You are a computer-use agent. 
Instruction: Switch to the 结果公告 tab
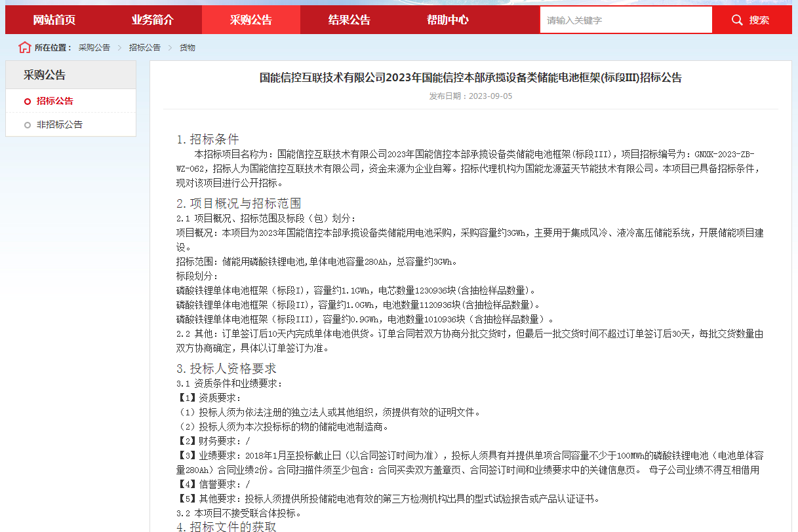(x=349, y=19)
